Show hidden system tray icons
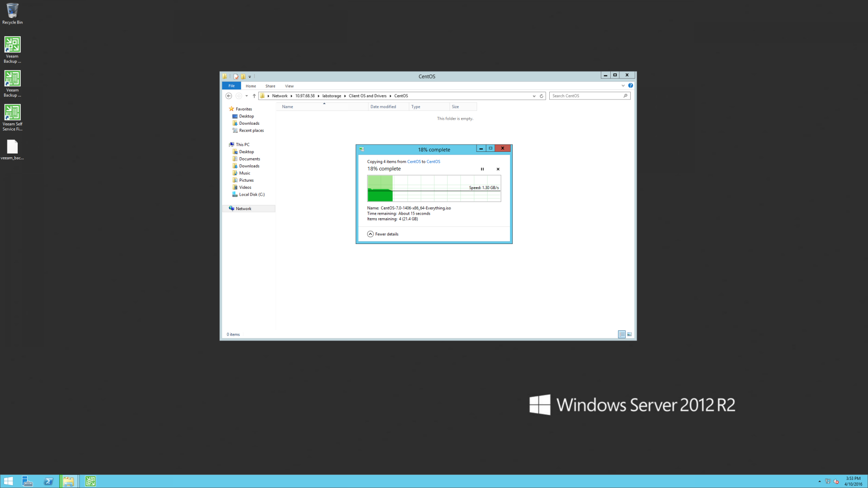The height and width of the screenshot is (488, 868). 820,481
